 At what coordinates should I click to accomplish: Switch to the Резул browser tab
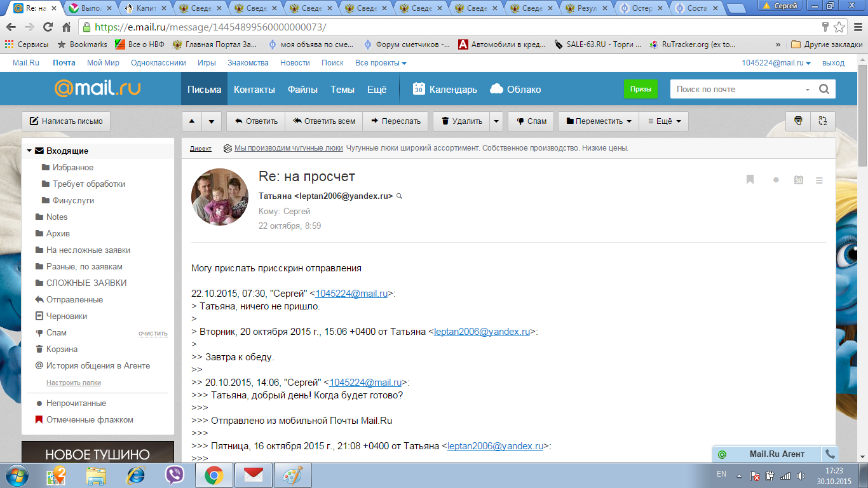tap(585, 8)
